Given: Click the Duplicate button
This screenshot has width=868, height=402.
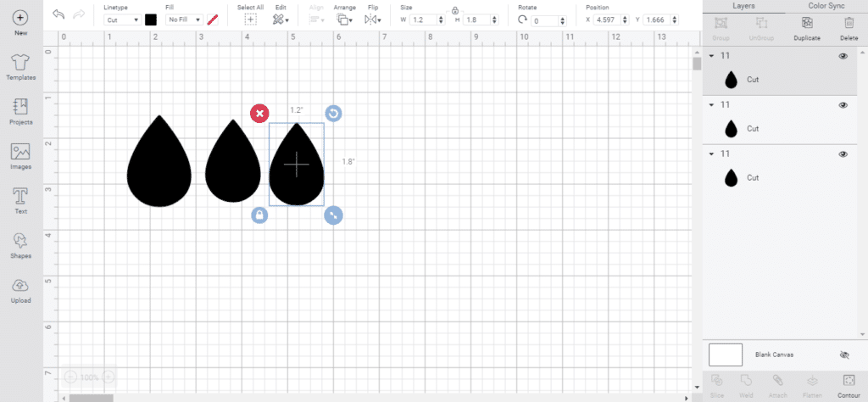Looking at the screenshot, I should tap(807, 30).
